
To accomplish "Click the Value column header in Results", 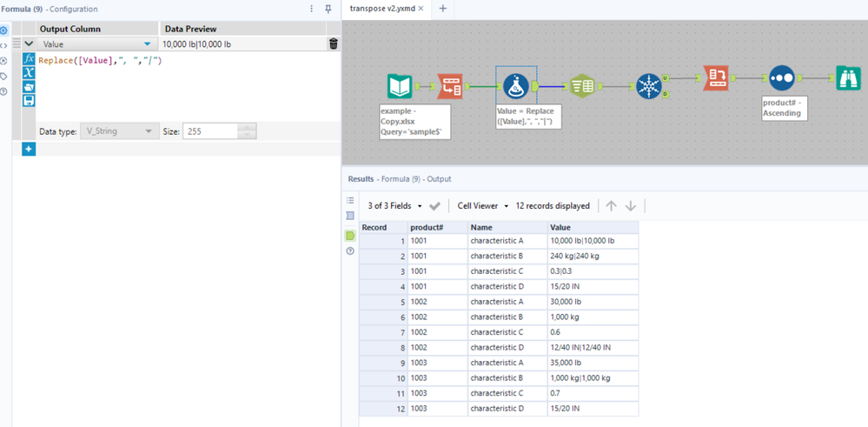I will click(x=593, y=227).
